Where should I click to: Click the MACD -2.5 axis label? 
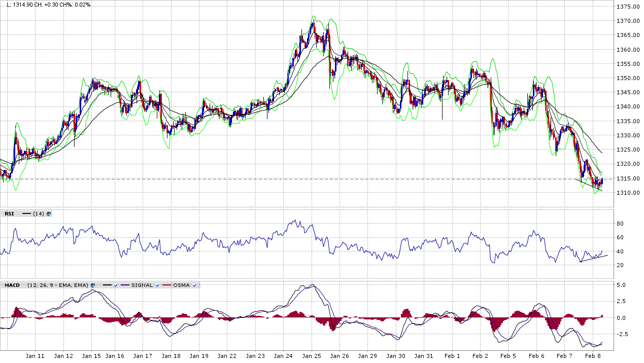[622, 334]
